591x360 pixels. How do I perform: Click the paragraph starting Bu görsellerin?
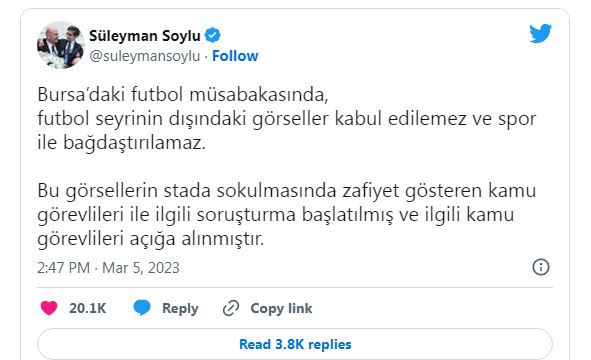coord(286,214)
